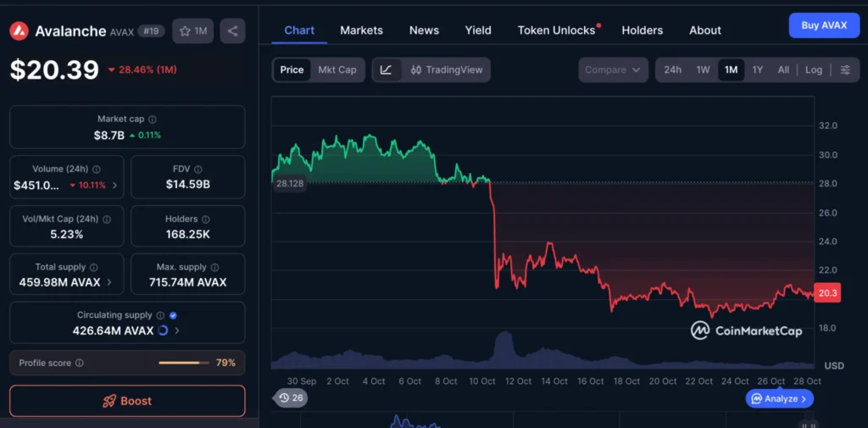Switch chart to TradingView mode
This screenshot has width=868, height=428.
tap(447, 69)
